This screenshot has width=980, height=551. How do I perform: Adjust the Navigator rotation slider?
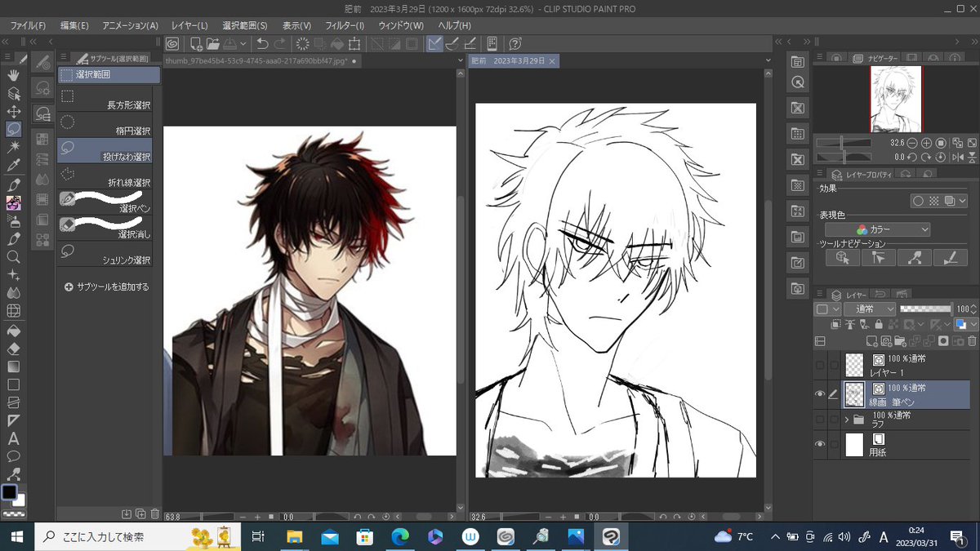(844, 157)
